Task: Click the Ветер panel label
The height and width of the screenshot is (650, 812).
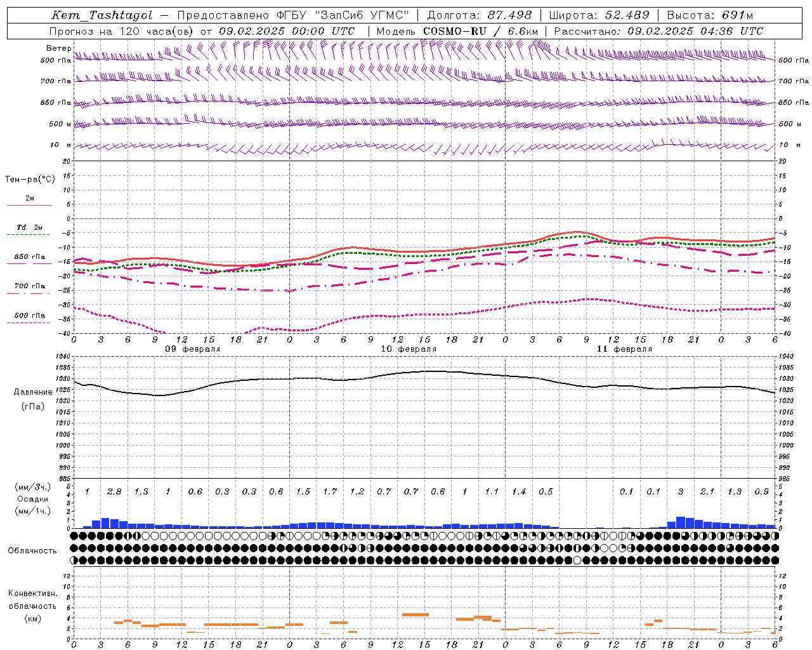Action: tap(58, 48)
